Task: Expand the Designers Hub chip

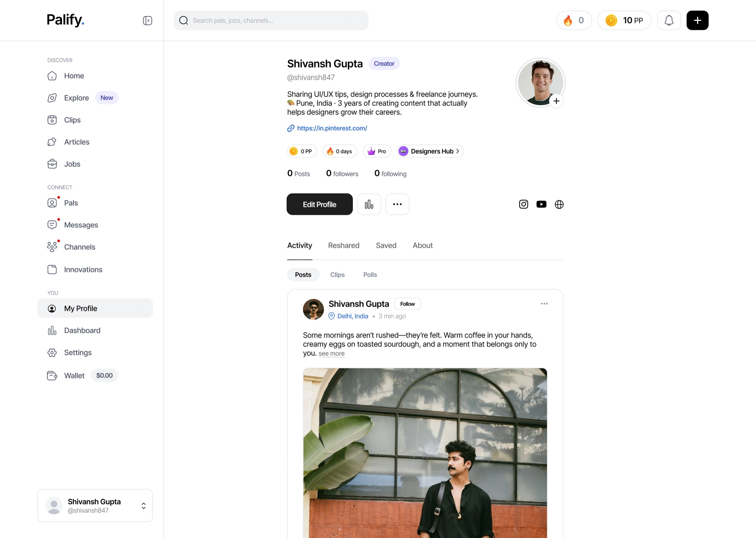Action: pyautogui.click(x=430, y=151)
